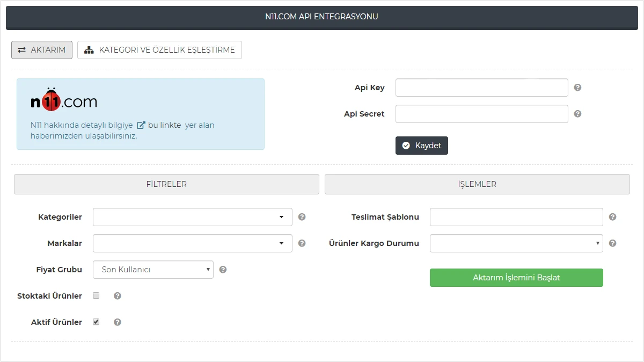The image size is (644, 362).
Task: Click into the Api Key input field
Action: pyautogui.click(x=481, y=88)
